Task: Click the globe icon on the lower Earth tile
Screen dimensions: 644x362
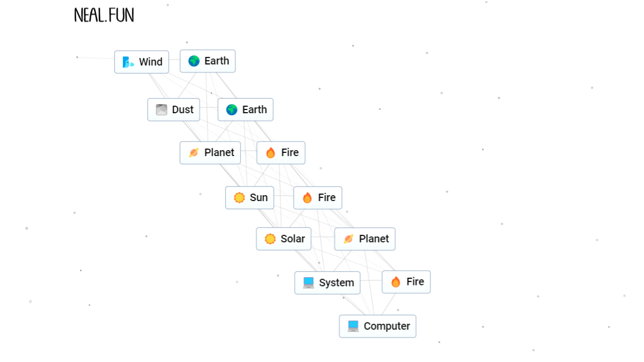Action: [231, 109]
